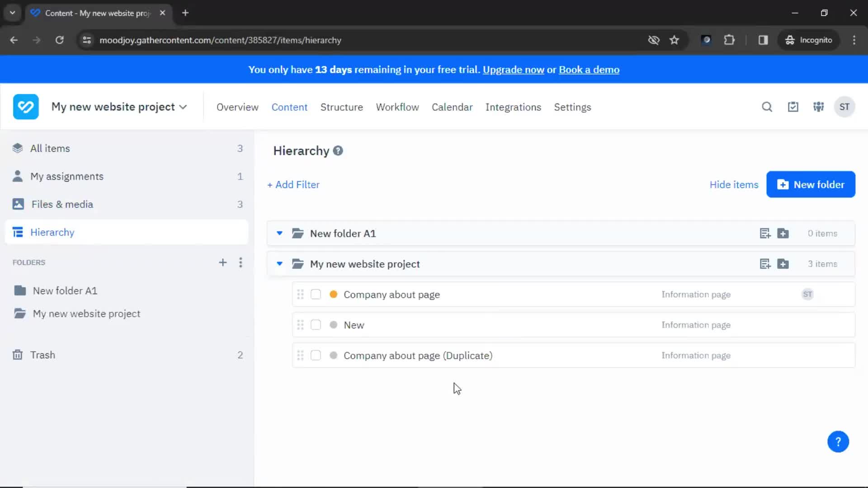Open Chrome three-dot menu

tap(854, 40)
